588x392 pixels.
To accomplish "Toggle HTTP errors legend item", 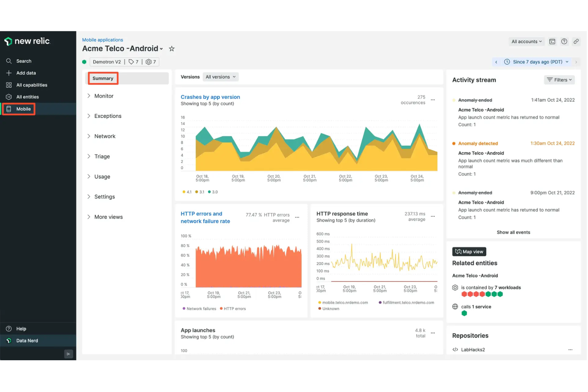I will 233,309.
